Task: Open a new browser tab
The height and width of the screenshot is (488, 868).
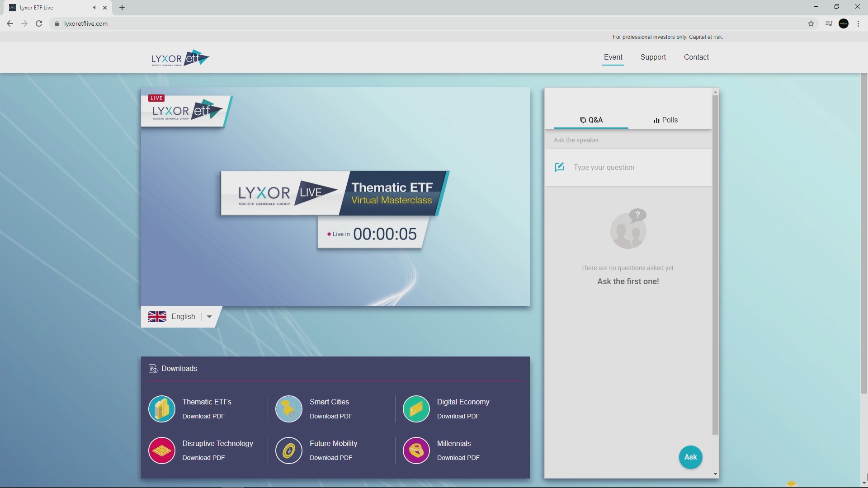Action: pyautogui.click(x=122, y=8)
